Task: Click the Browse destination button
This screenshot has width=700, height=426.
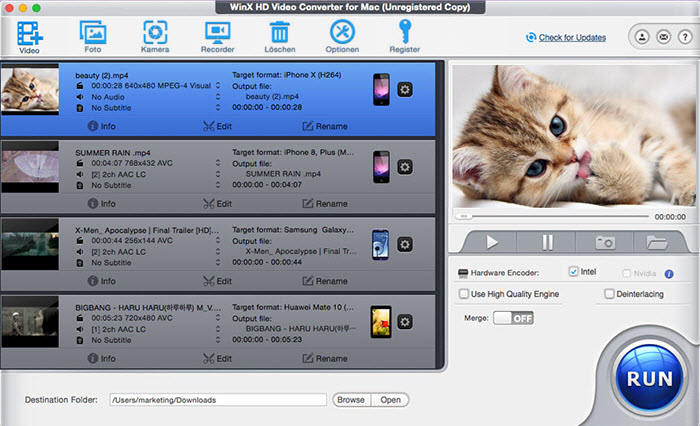Action: click(350, 400)
